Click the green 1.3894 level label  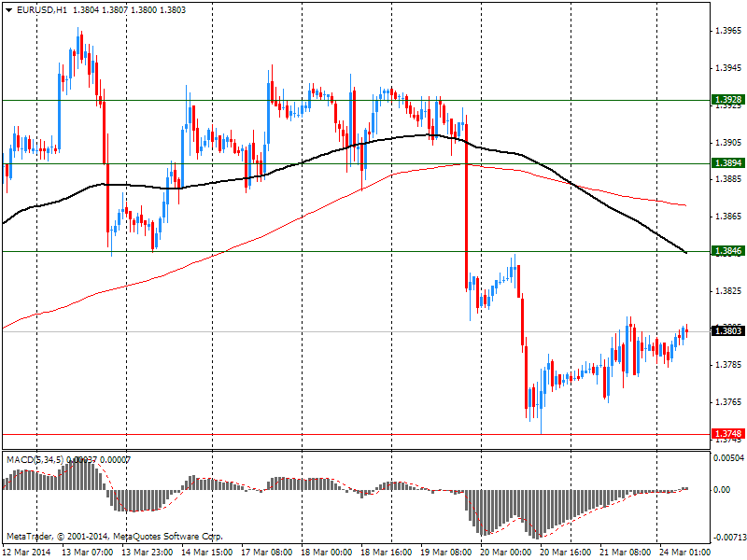(x=727, y=162)
